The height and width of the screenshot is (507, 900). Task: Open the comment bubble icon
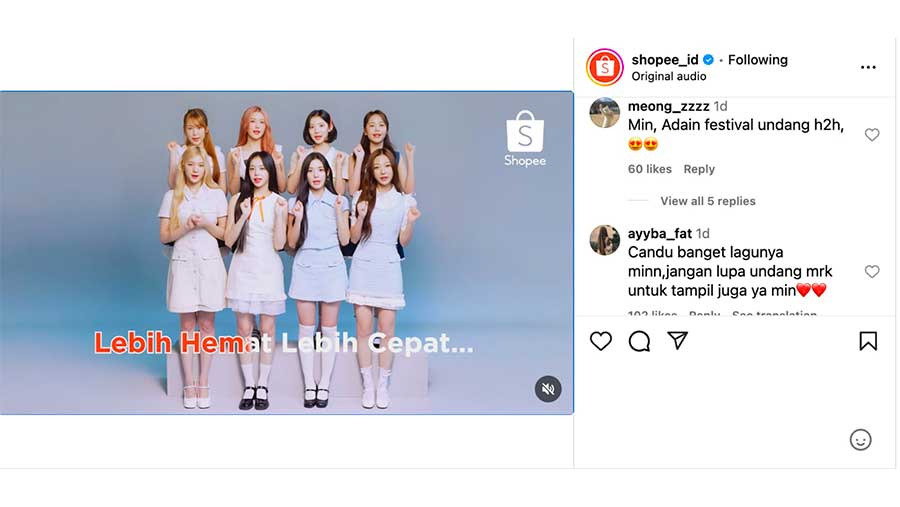coord(639,341)
